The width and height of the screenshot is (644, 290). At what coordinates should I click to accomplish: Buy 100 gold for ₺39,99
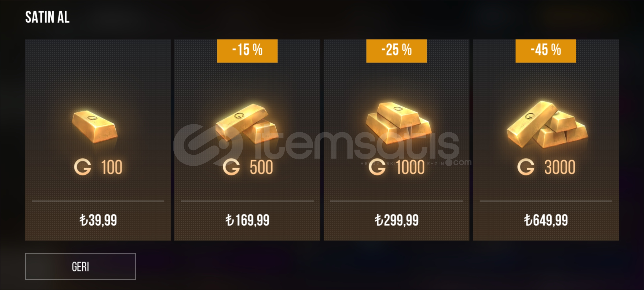tap(98, 220)
